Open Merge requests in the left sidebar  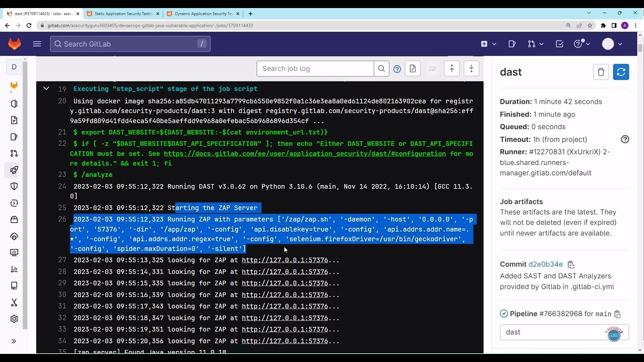[x=14, y=153]
